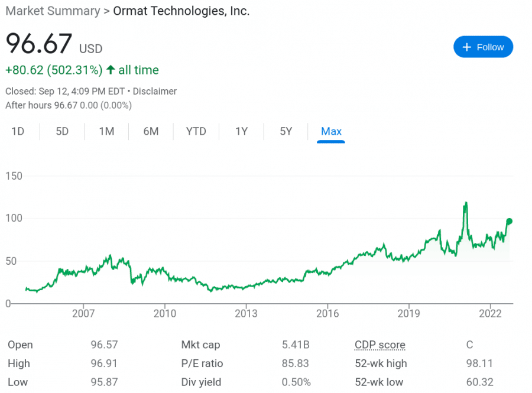Switch to the 1D time range
The width and height of the screenshot is (532, 393).
pyautogui.click(x=19, y=131)
